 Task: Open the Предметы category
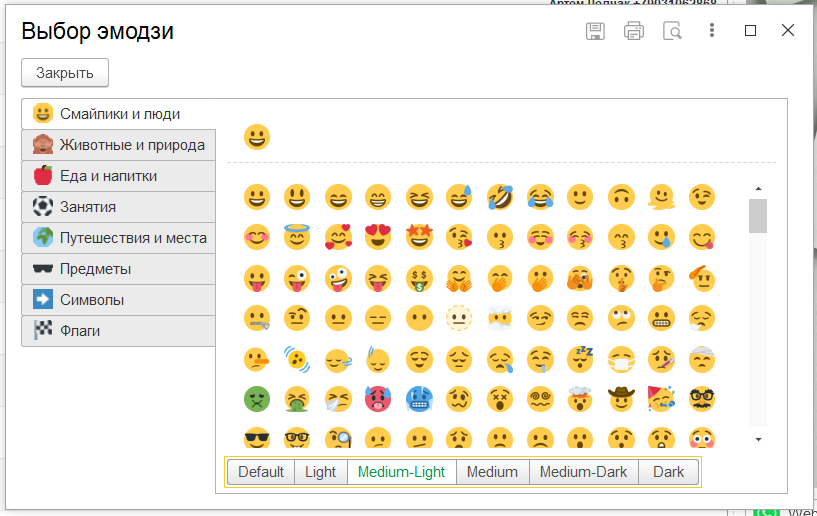click(118, 269)
